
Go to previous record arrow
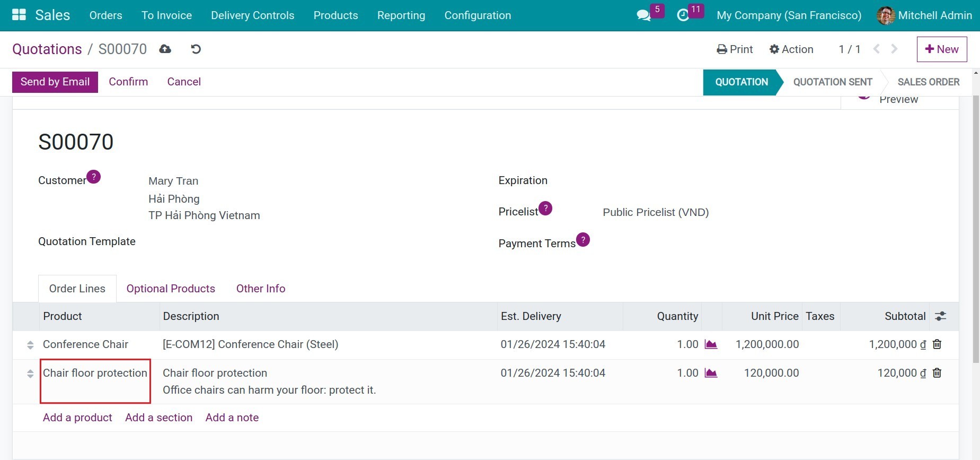pos(877,49)
